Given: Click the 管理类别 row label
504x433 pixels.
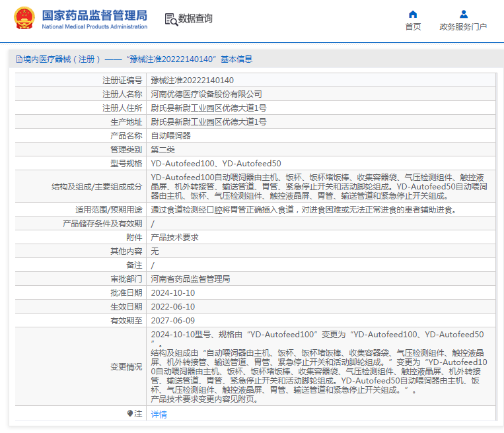Looking at the screenshot, I should pos(126,149).
